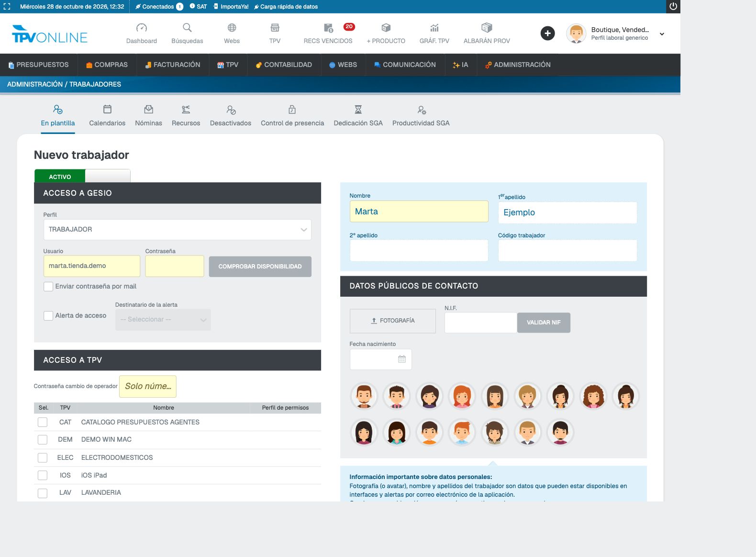Open the Webs globe icon
756x557 pixels.
click(232, 28)
